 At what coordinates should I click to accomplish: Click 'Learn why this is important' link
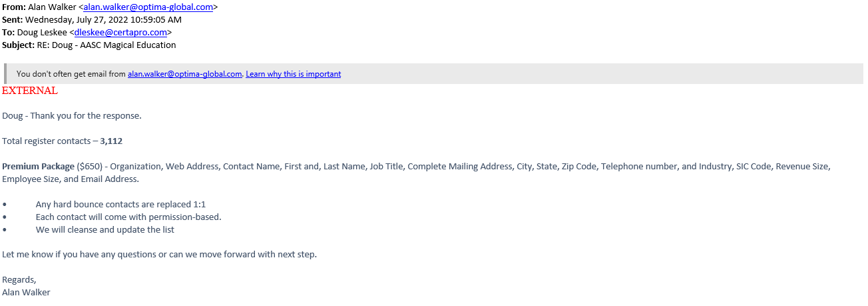[293, 74]
